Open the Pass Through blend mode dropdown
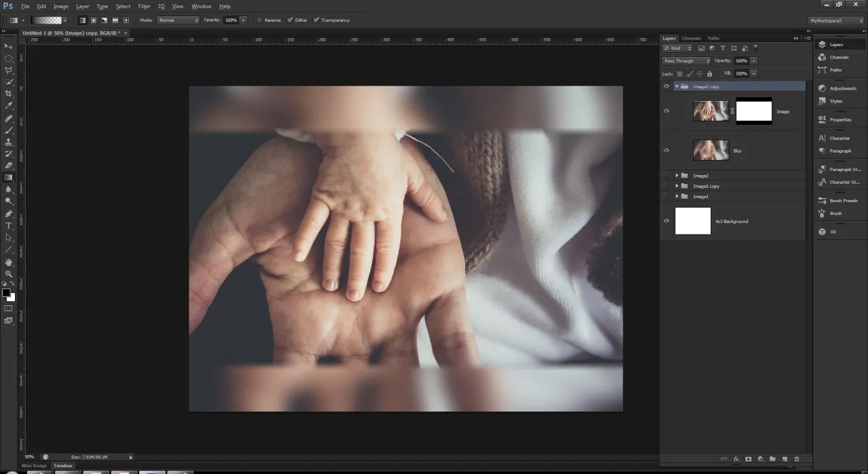The width and height of the screenshot is (868, 474). click(x=686, y=61)
